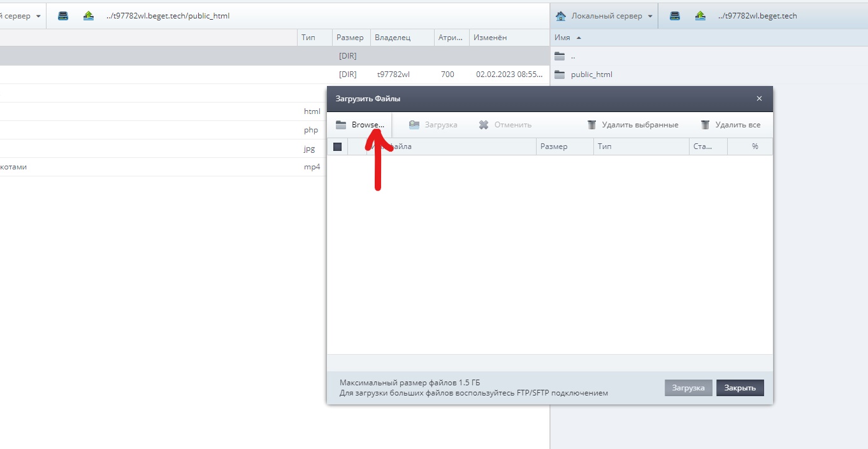The image size is (868, 449).
Task: Open the Локальный сервер dropdown in right panel
Action: pos(650,16)
